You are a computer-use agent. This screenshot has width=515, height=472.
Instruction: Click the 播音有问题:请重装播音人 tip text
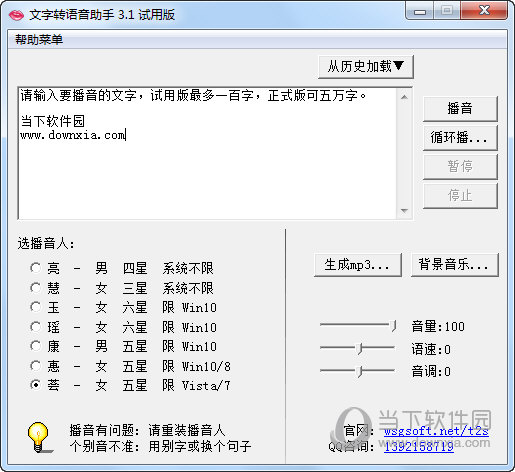(x=148, y=430)
